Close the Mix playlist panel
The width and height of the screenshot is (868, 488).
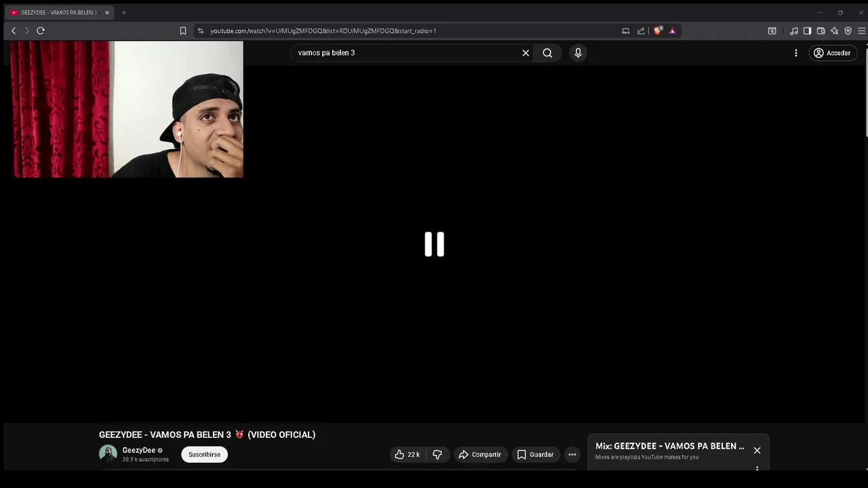757,450
